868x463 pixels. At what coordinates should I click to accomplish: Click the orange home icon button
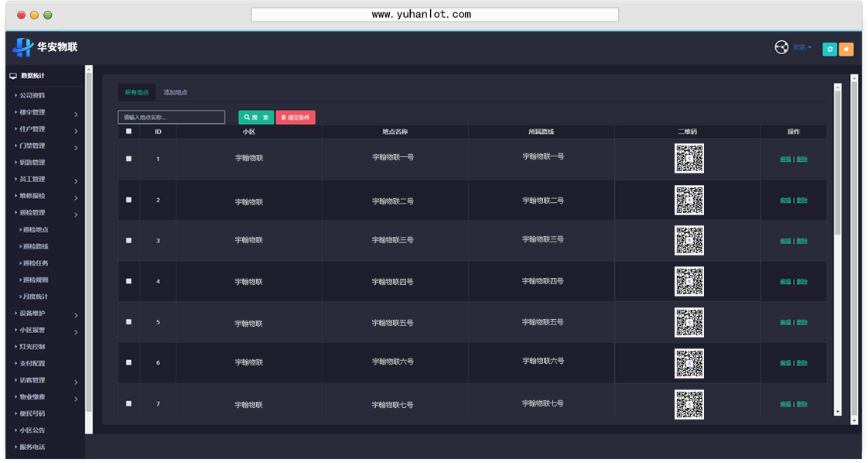(x=846, y=49)
